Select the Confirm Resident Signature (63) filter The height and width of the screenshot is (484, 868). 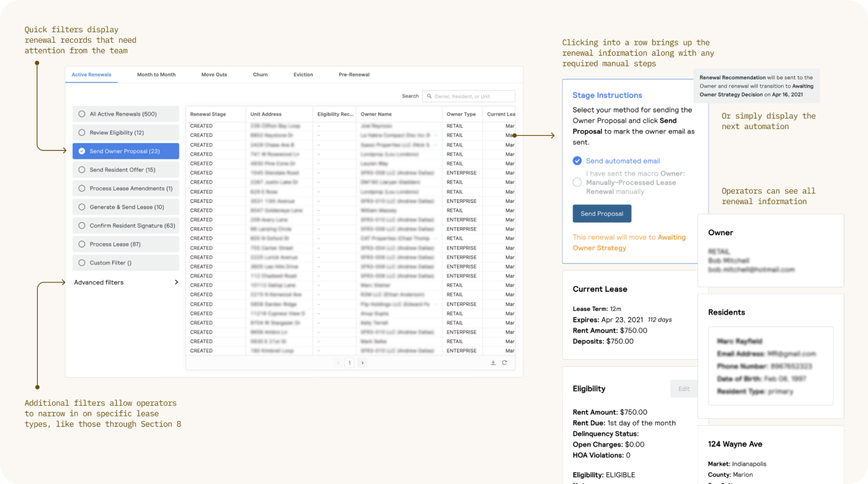click(x=126, y=226)
